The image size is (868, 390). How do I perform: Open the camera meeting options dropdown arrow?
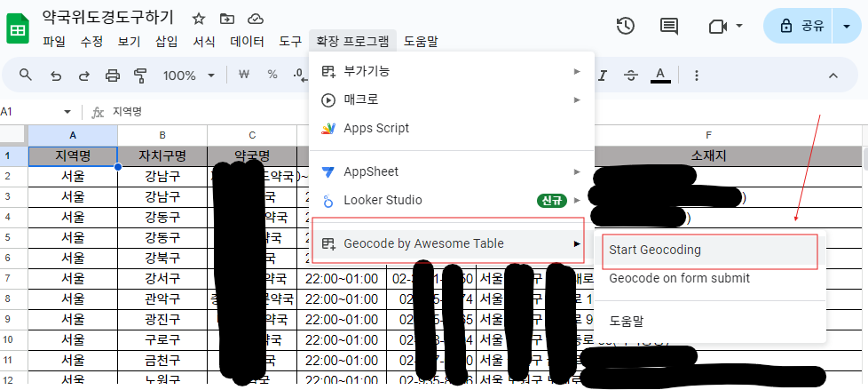click(739, 26)
